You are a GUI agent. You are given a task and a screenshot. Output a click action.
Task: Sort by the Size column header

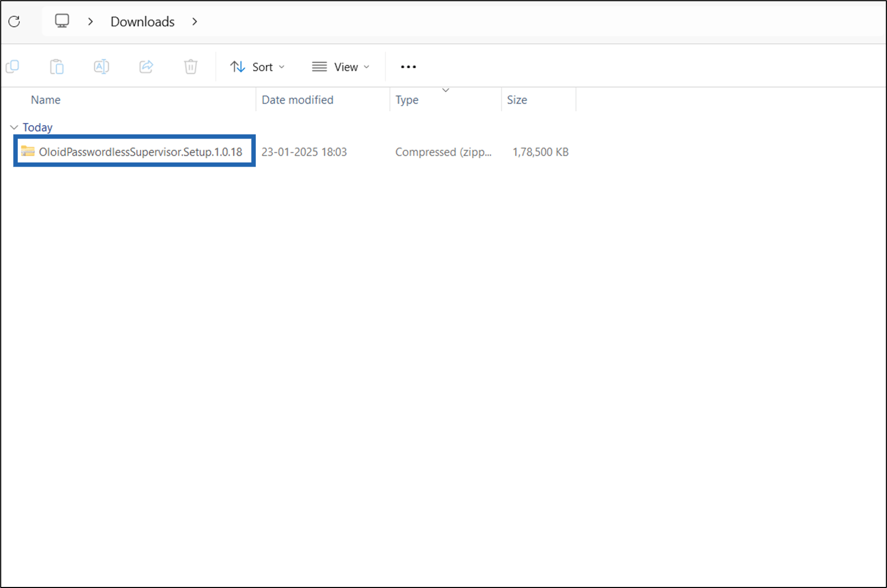tap(517, 99)
